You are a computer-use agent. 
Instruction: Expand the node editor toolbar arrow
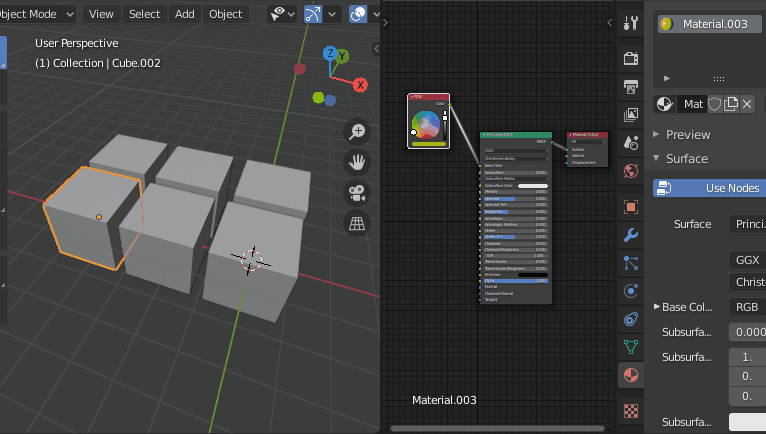point(385,22)
